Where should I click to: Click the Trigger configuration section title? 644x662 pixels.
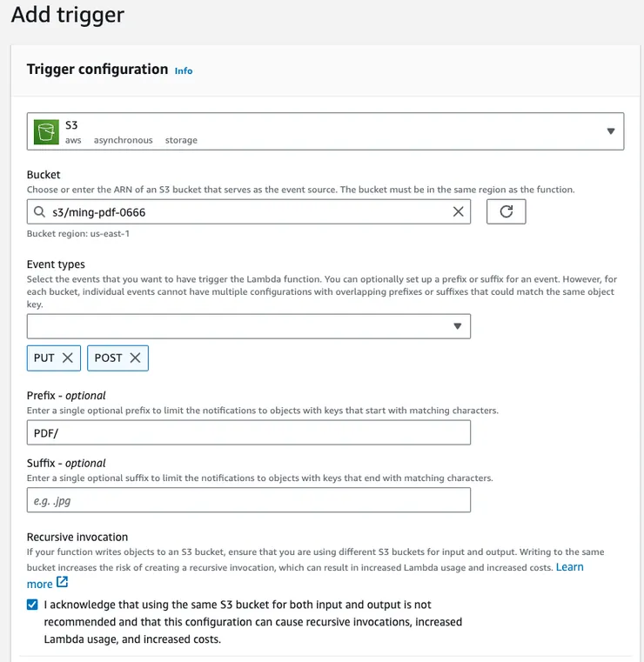click(x=97, y=70)
